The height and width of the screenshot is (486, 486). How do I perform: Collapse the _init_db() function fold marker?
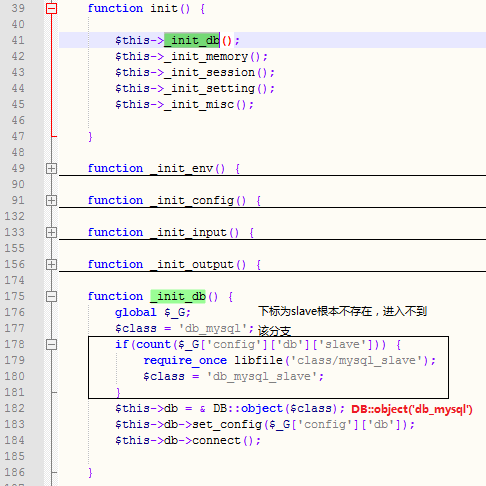click(51, 296)
